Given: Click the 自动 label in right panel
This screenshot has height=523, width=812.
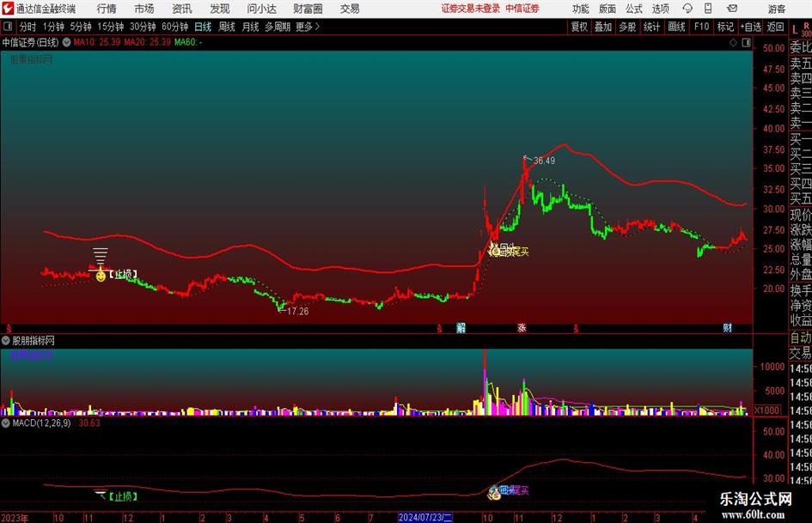Looking at the screenshot, I should (x=801, y=338).
